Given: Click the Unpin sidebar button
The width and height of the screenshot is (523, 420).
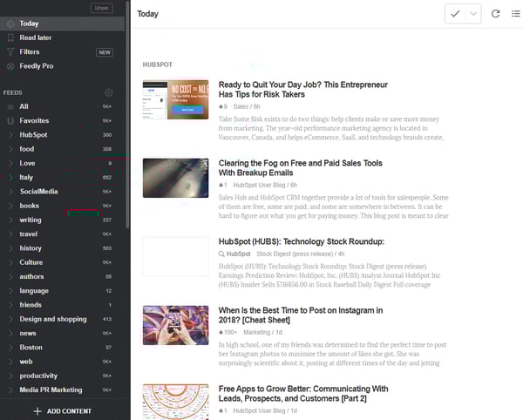Looking at the screenshot, I should tap(101, 8).
